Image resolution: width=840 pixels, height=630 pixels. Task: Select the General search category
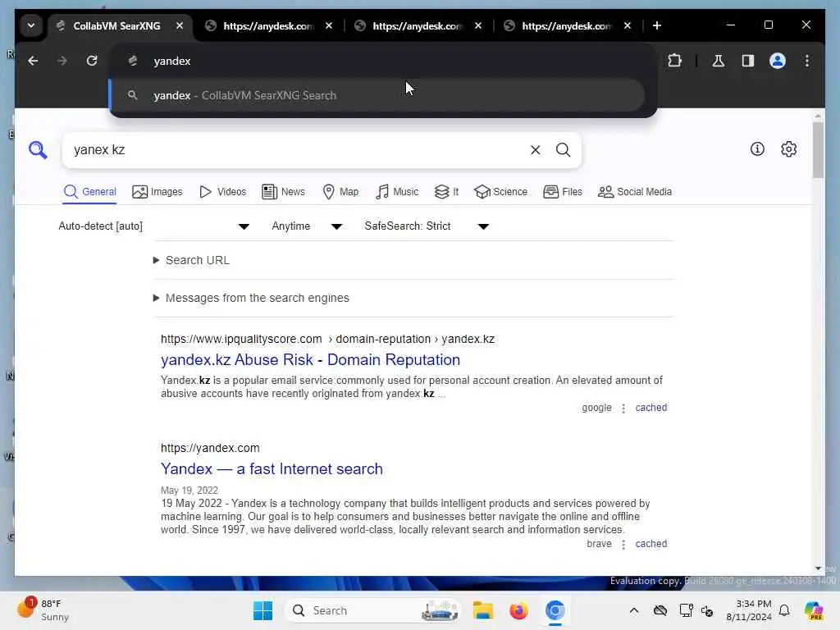coord(90,192)
